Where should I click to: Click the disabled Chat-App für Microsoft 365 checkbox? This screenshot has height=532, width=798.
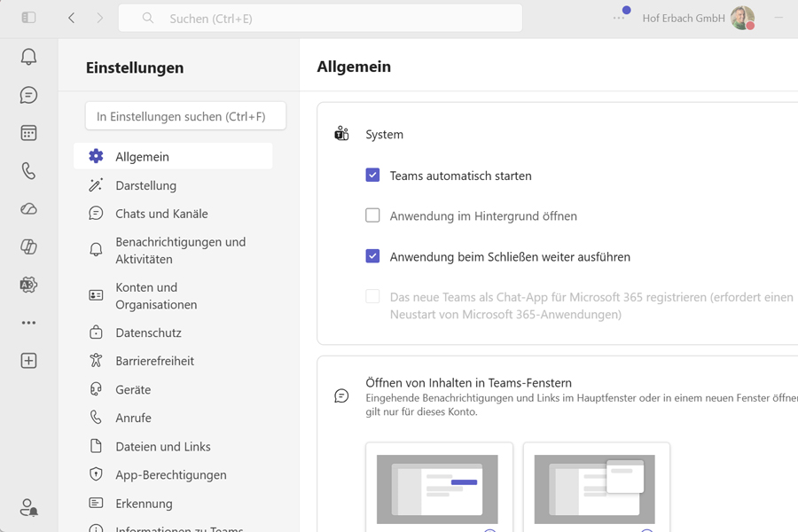(372, 296)
